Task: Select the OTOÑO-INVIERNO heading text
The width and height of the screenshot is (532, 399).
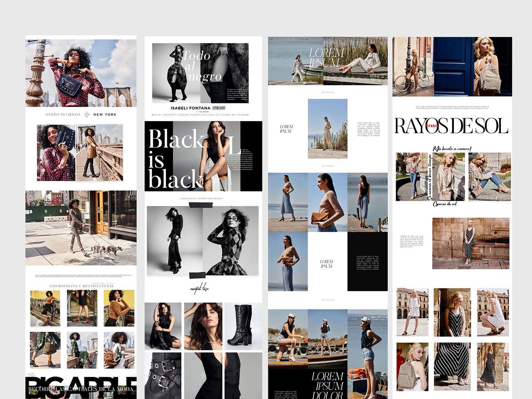Action: (x=63, y=114)
